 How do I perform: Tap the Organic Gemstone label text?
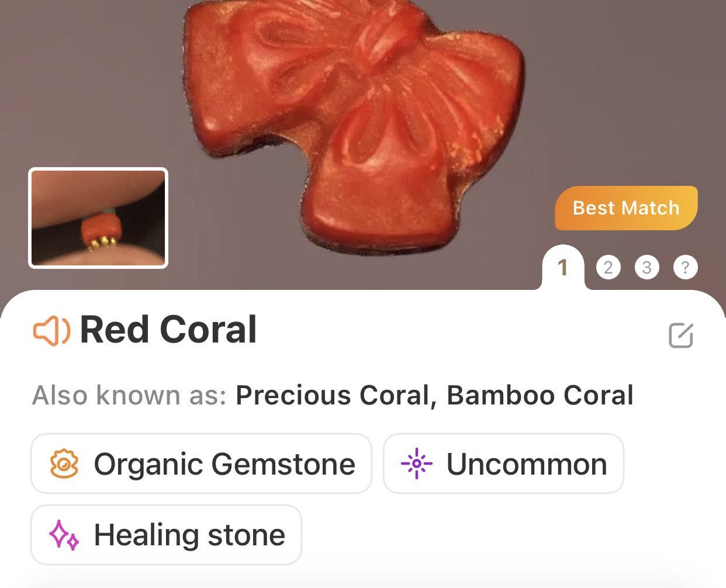click(x=224, y=465)
